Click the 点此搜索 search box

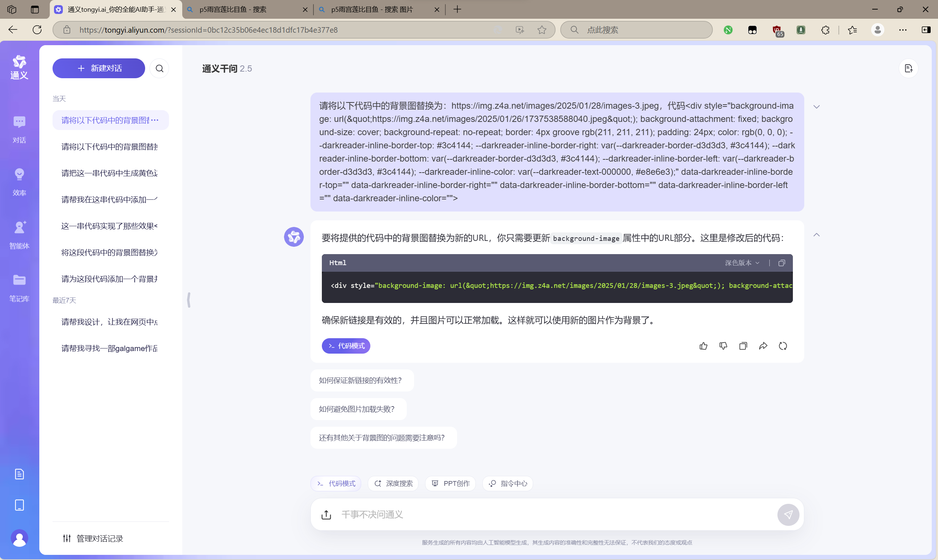[636, 30]
